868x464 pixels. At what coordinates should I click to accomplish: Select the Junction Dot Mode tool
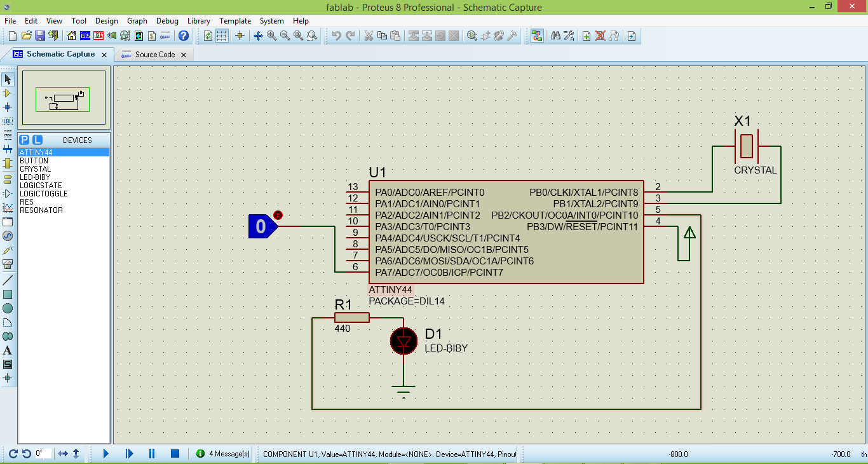click(x=8, y=107)
